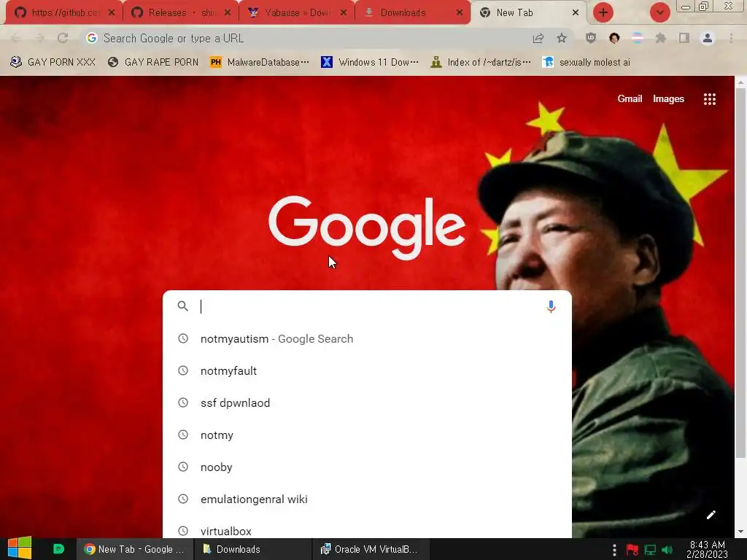Reload the current page

[63, 38]
